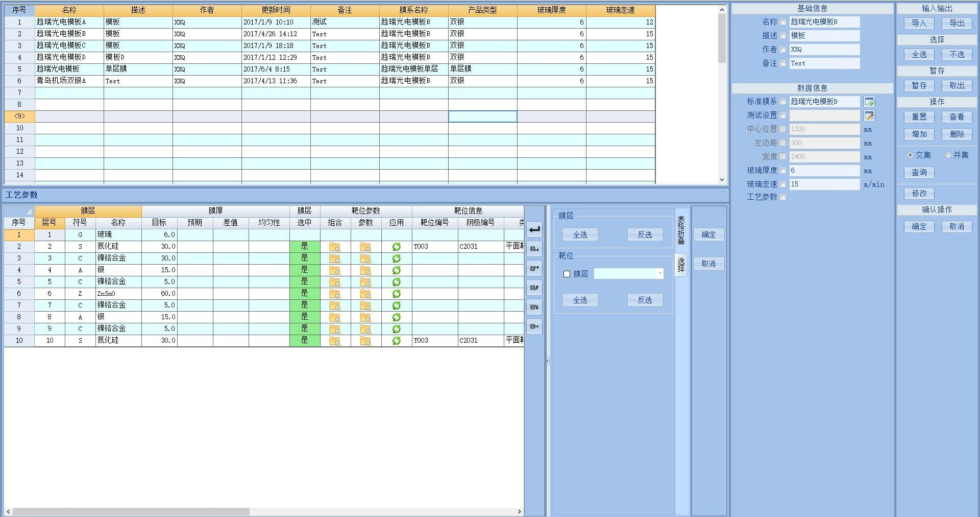This screenshot has height=517, width=980.
Task: Open 参数 folder icon for ZnSnO row
Action: tap(365, 294)
